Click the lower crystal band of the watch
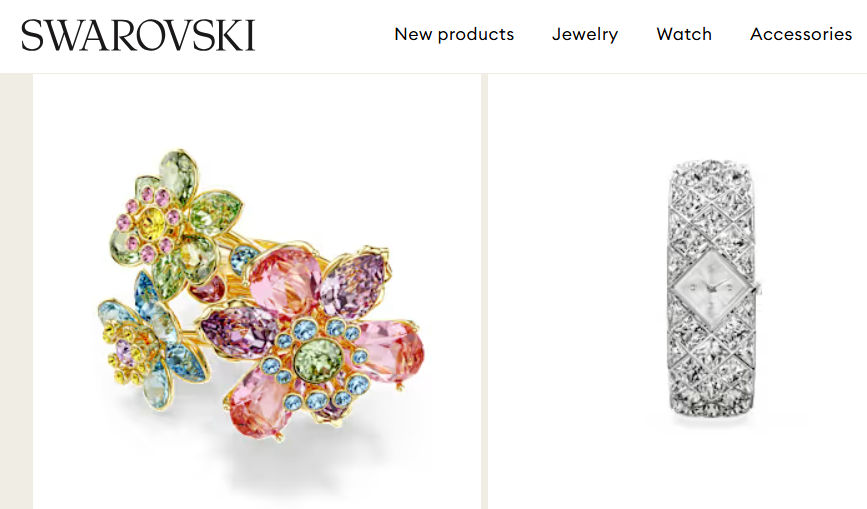This screenshot has height=509, width=867. coord(712,370)
